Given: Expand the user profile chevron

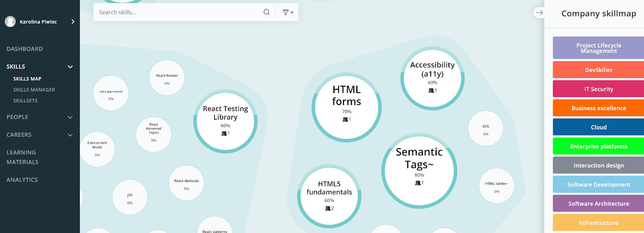Looking at the screenshot, I should click(73, 22).
